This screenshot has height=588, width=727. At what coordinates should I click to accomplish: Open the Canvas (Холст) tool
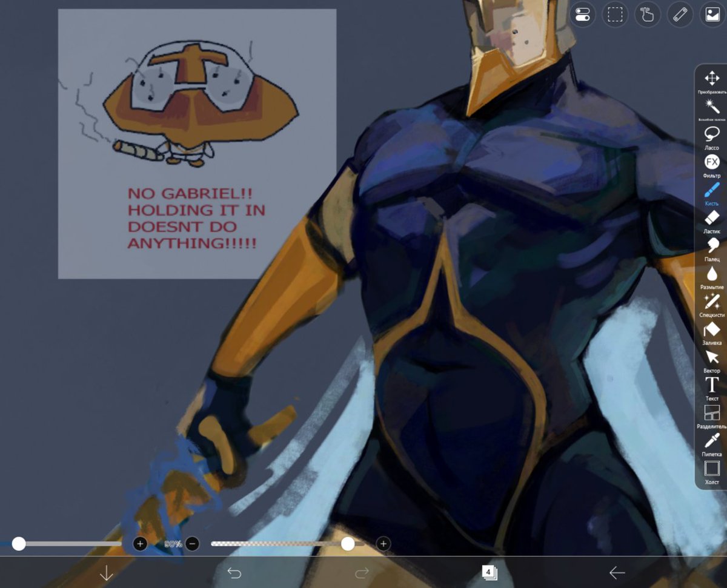coord(712,472)
